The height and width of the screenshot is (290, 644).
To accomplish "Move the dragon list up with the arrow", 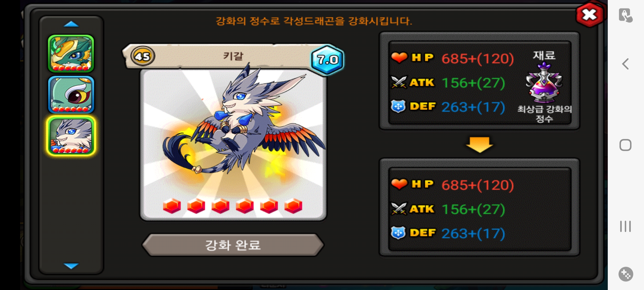I will tap(71, 24).
